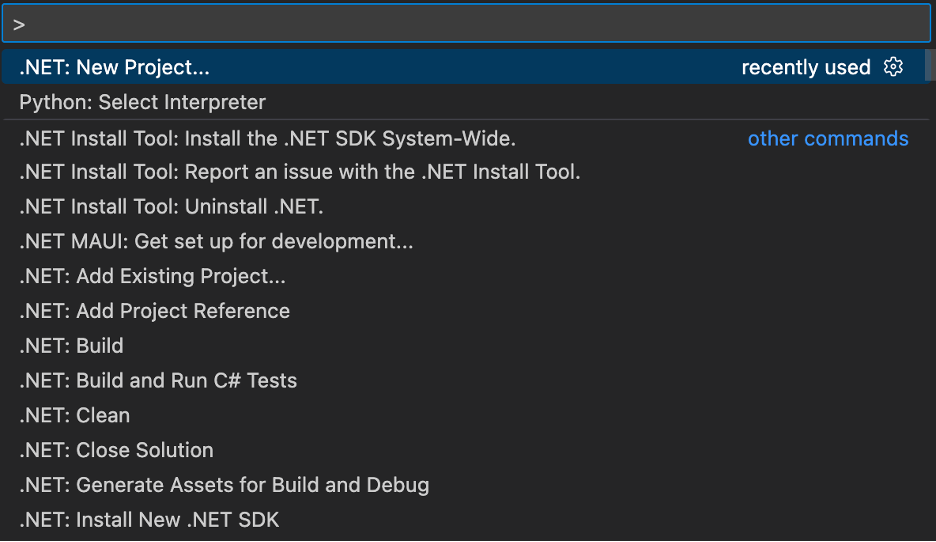936x542 pixels.
Task: Select .NET: Close Solution
Action: [116, 450]
